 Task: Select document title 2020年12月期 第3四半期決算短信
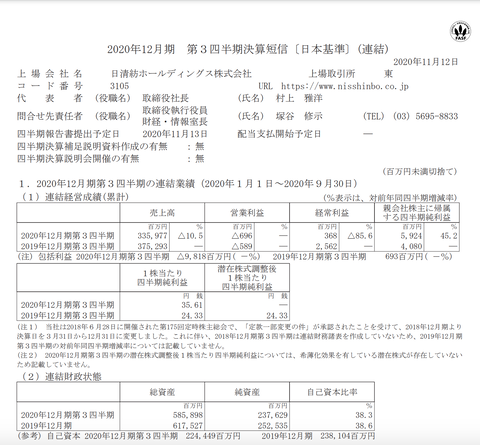coord(197,50)
